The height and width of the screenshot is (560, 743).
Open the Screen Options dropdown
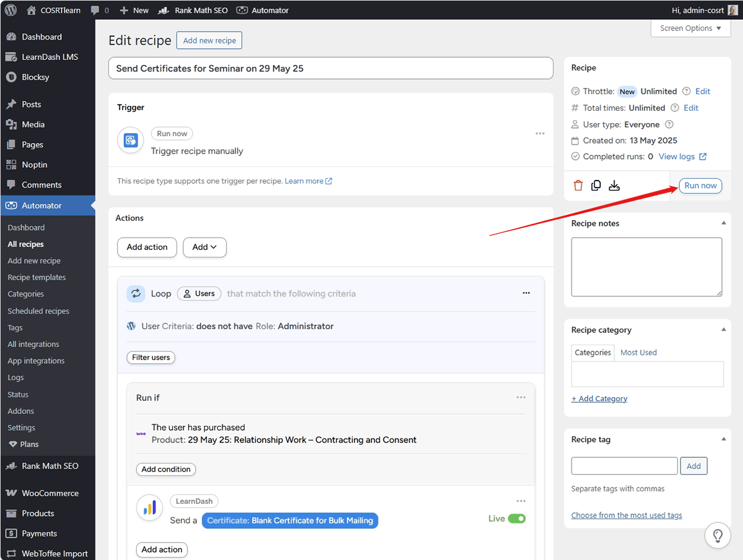tap(691, 28)
